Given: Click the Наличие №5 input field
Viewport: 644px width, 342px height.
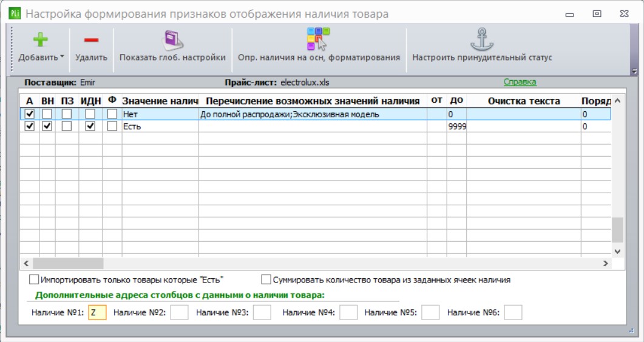Looking at the screenshot, I should [430, 312].
